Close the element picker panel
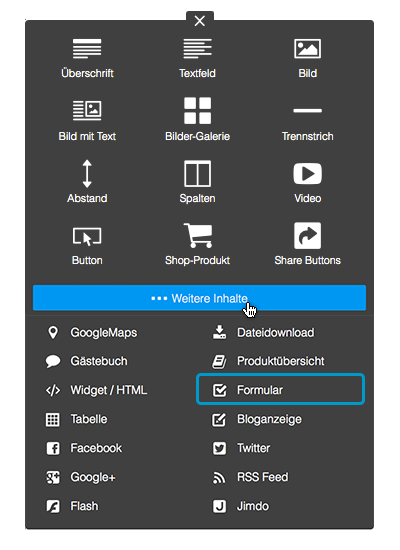 pos(200,21)
